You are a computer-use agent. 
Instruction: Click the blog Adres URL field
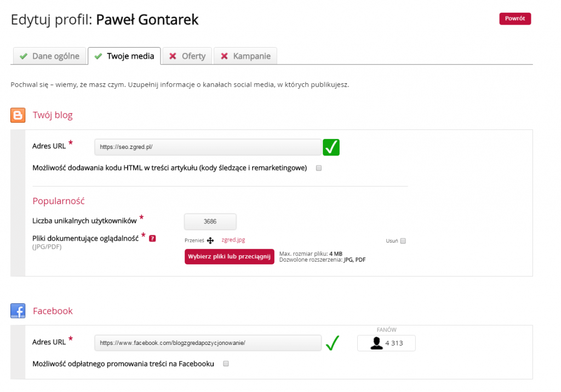208,147
